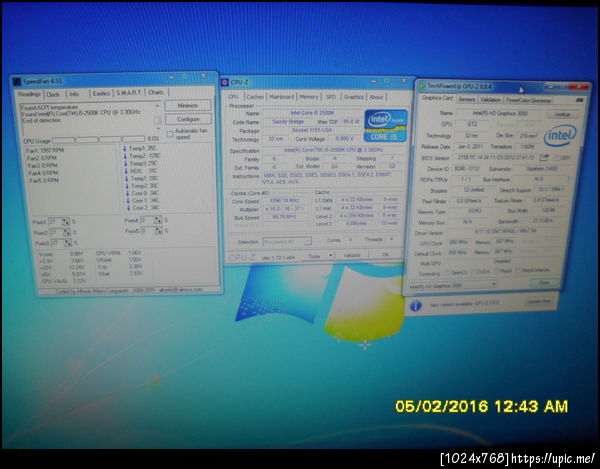Toggle the DirectCompute checkbox in GPU-Z

(x=518, y=270)
